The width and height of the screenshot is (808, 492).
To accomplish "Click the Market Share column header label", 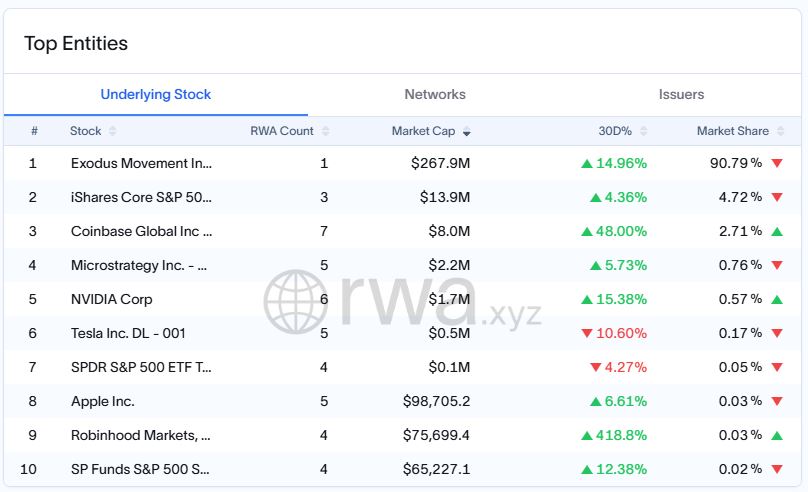I will click(x=732, y=131).
